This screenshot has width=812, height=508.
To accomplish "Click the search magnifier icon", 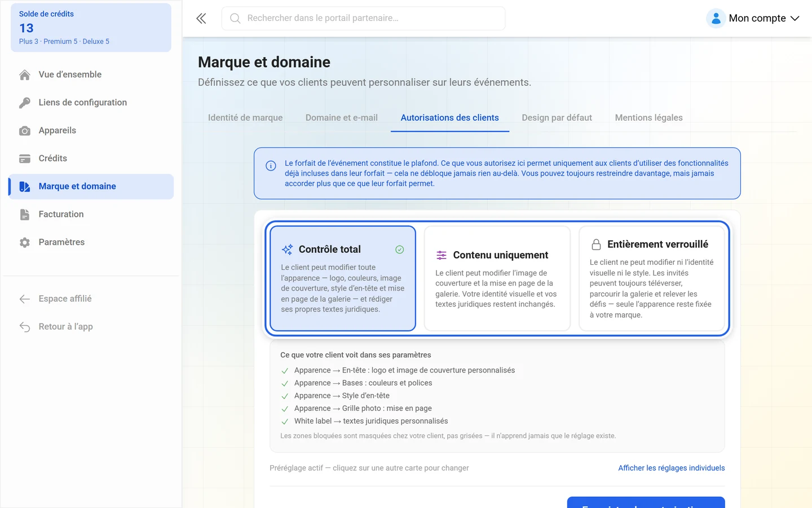I will 235,19.
